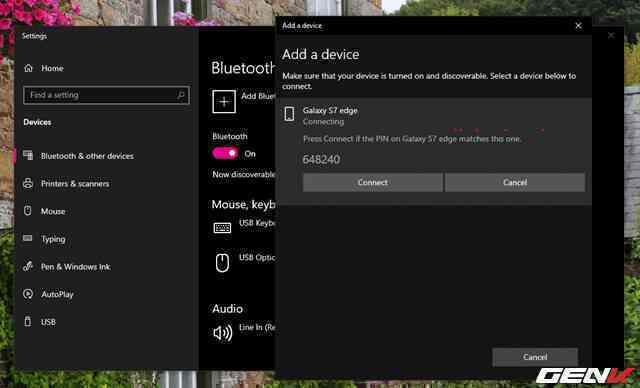The height and width of the screenshot is (388, 640).
Task: Click the Pen & Windows Ink icon
Action: coord(28,266)
